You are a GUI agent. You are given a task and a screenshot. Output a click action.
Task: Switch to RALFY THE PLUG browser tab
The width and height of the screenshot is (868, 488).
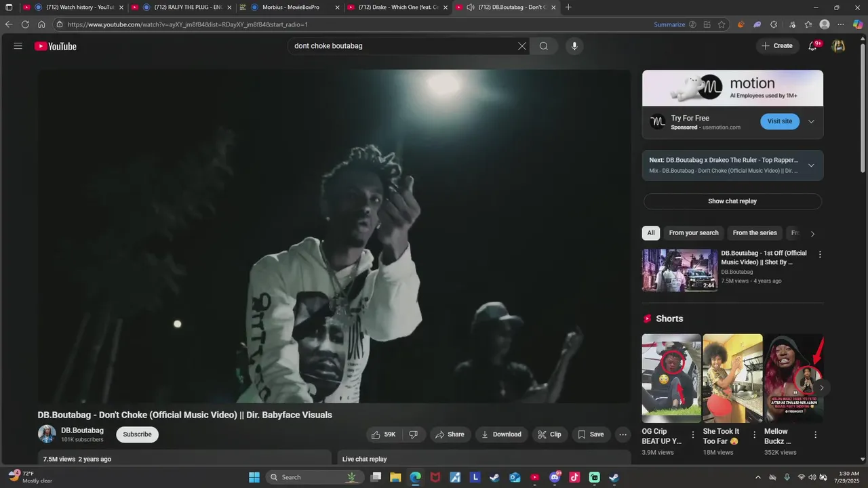pos(182,7)
